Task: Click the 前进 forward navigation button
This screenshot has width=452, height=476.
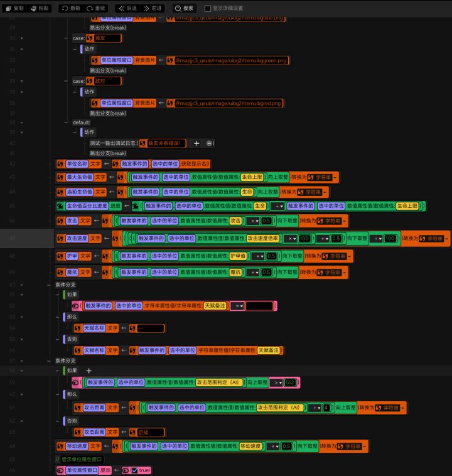Action: [x=153, y=8]
